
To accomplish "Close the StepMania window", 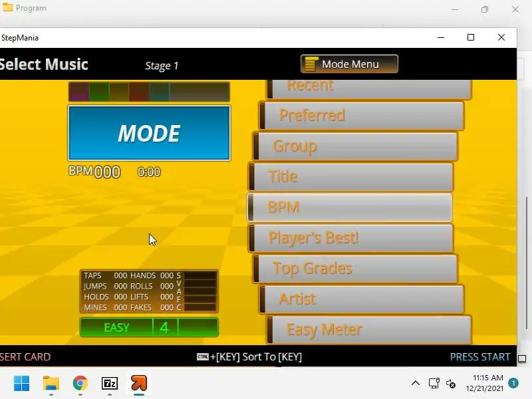I will (501, 37).
